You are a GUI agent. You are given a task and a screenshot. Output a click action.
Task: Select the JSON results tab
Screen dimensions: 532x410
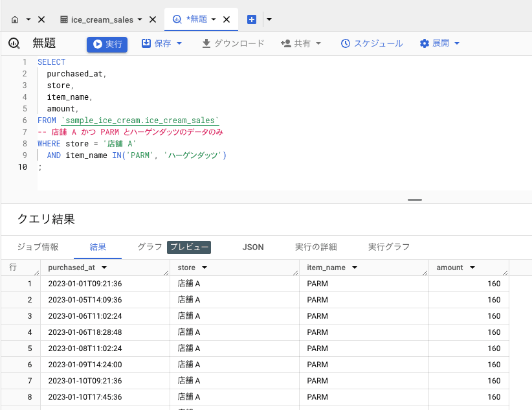pos(253,247)
